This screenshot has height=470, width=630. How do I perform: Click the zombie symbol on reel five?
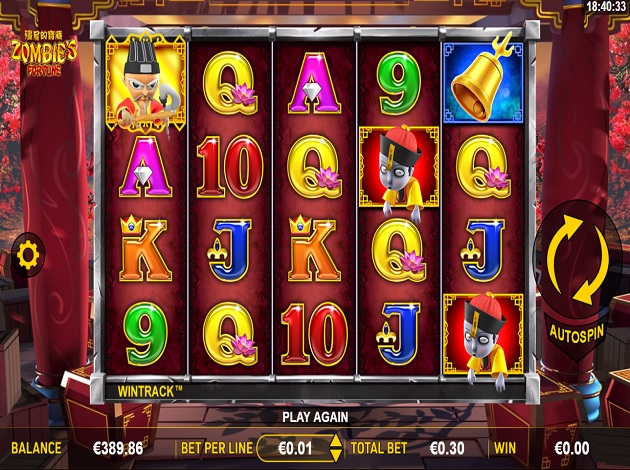483,339
